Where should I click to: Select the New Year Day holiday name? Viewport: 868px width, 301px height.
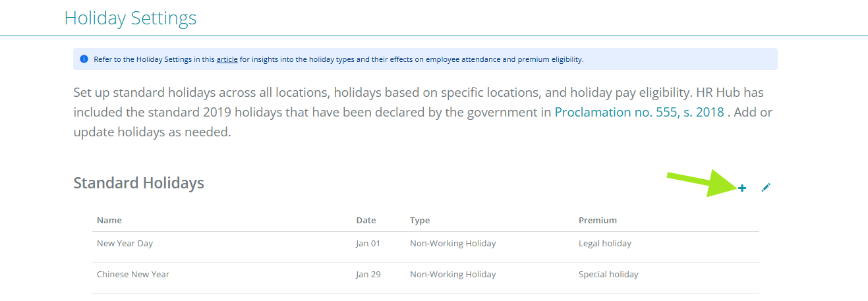coord(125,244)
